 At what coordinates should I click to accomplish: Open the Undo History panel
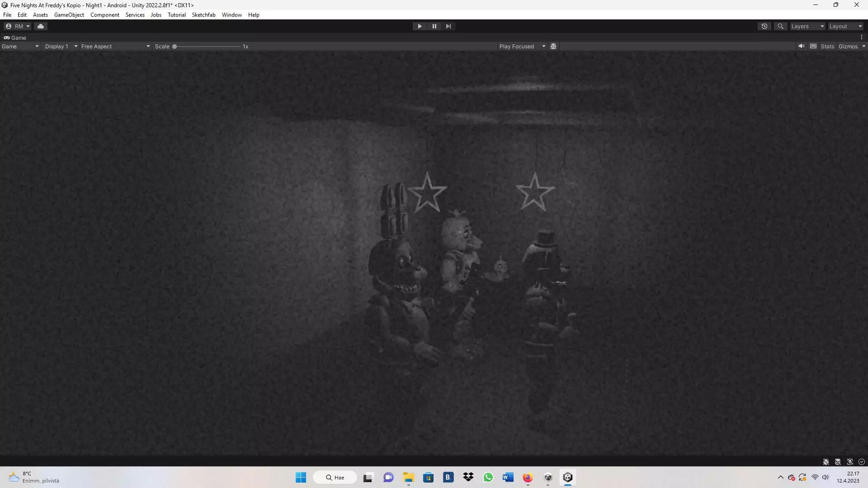764,26
